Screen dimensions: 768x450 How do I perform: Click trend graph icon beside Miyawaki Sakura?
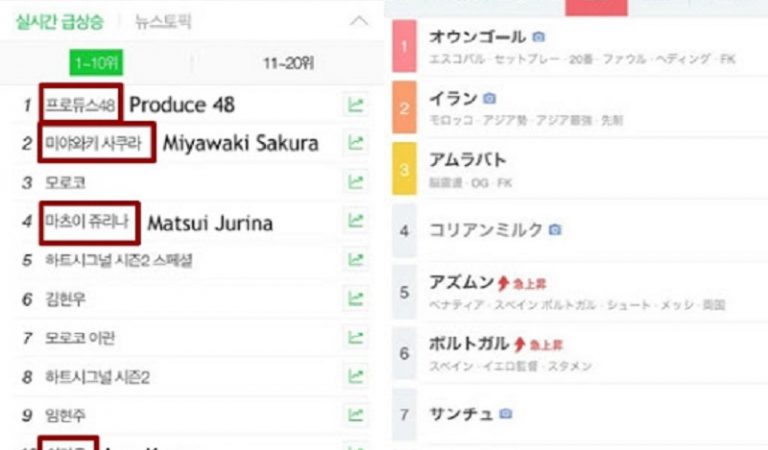click(x=356, y=143)
